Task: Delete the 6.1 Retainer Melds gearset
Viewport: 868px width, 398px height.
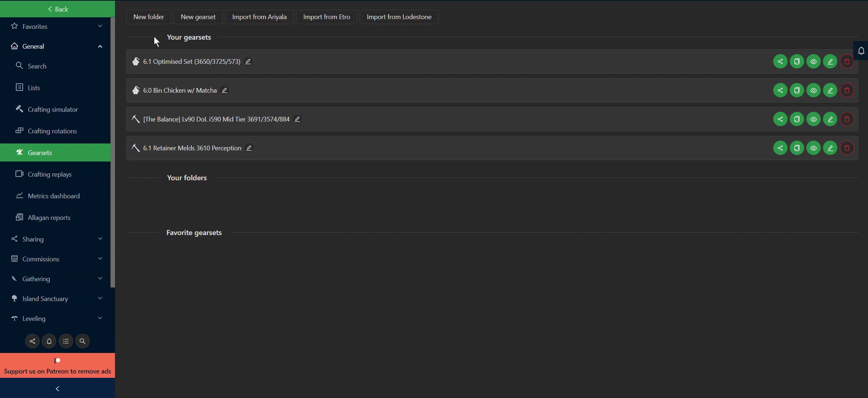Action: (x=847, y=148)
